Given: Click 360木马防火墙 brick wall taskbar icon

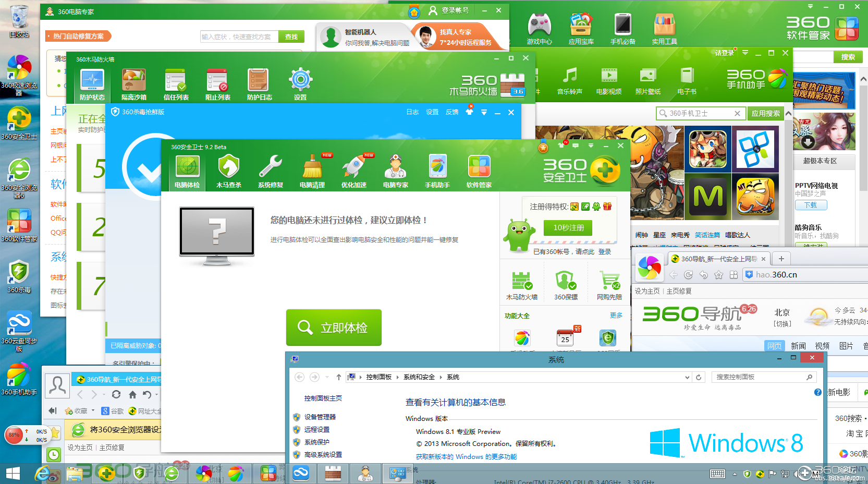Looking at the screenshot, I should [x=333, y=474].
